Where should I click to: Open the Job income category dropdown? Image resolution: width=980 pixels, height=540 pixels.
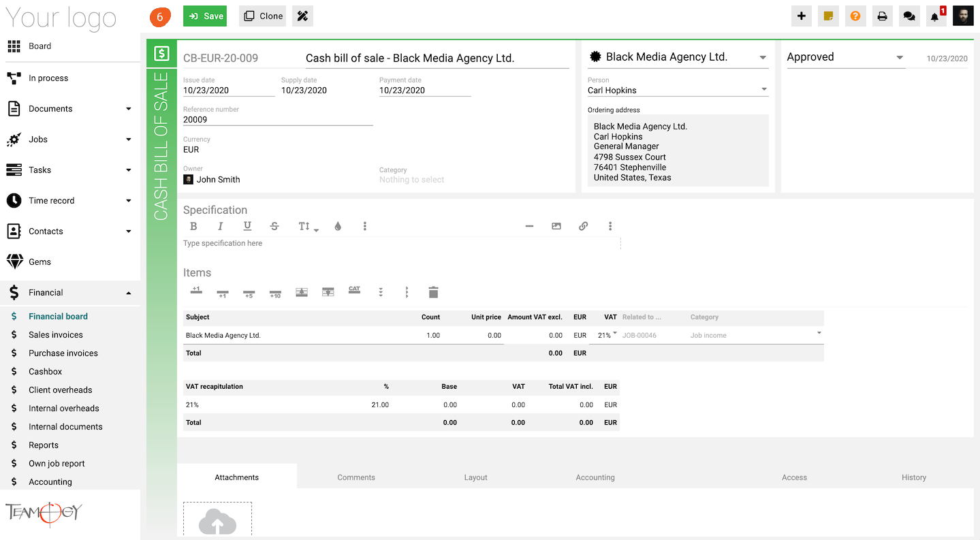pos(819,333)
